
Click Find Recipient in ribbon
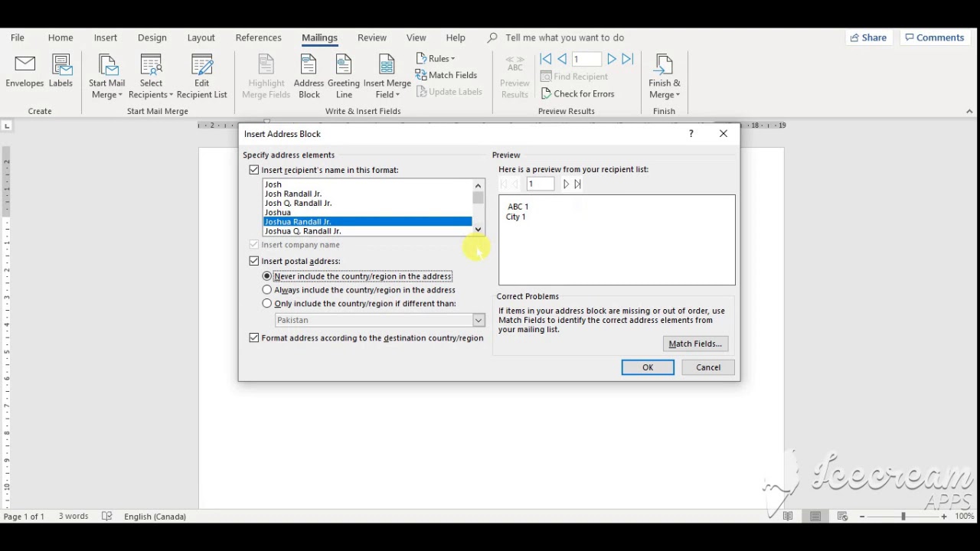pos(574,77)
